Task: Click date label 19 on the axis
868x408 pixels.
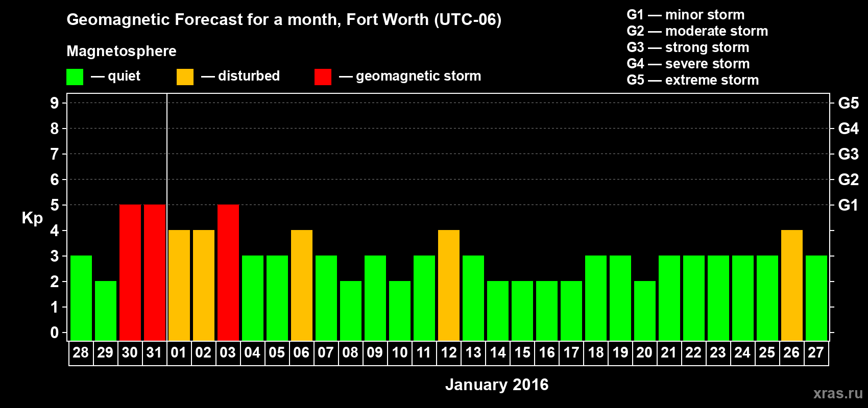Action: tap(620, 353)
